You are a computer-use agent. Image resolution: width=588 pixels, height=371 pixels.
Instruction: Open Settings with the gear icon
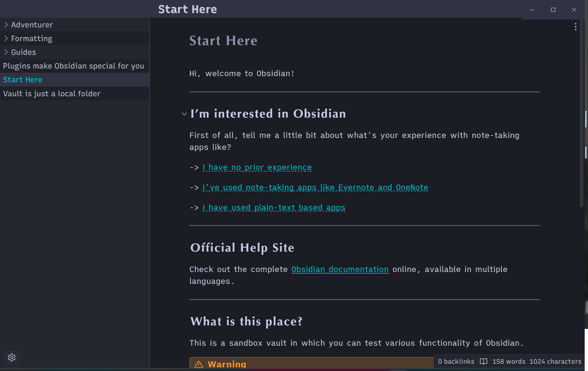coord(12,357)
